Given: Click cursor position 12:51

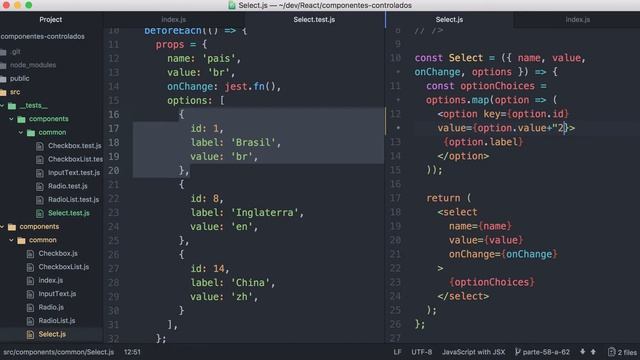Looking at the screenshot, I should pos(132,352).
